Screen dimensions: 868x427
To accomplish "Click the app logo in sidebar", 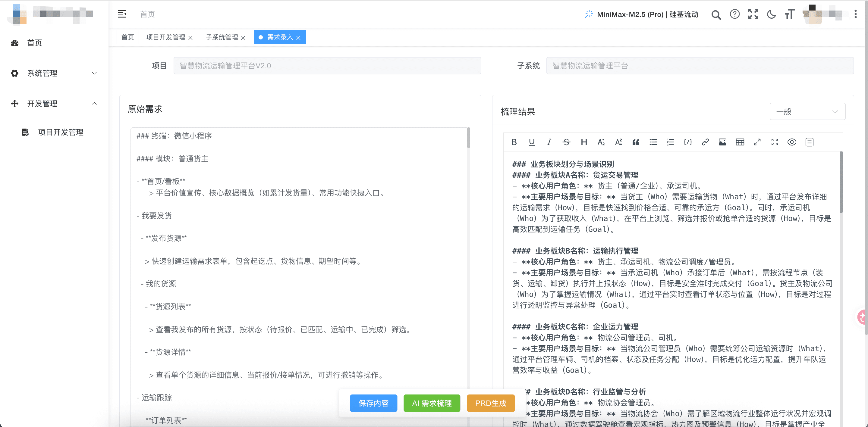I will click(x=17, y=14).
